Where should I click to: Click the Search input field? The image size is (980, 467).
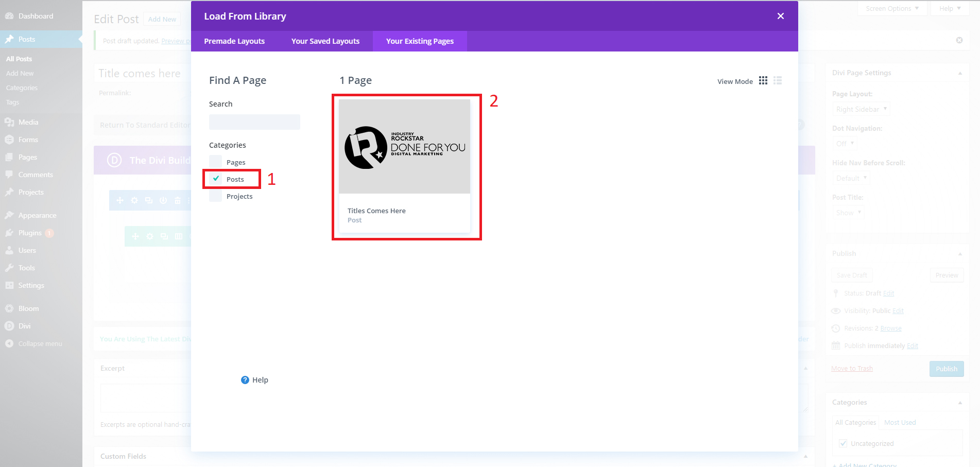coord(254,122)
